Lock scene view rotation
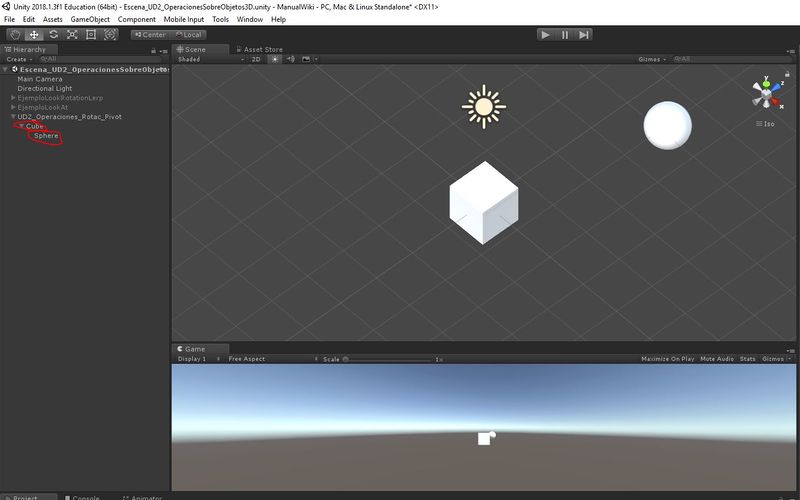Viewport: 800px width, 500px height. 787,74
